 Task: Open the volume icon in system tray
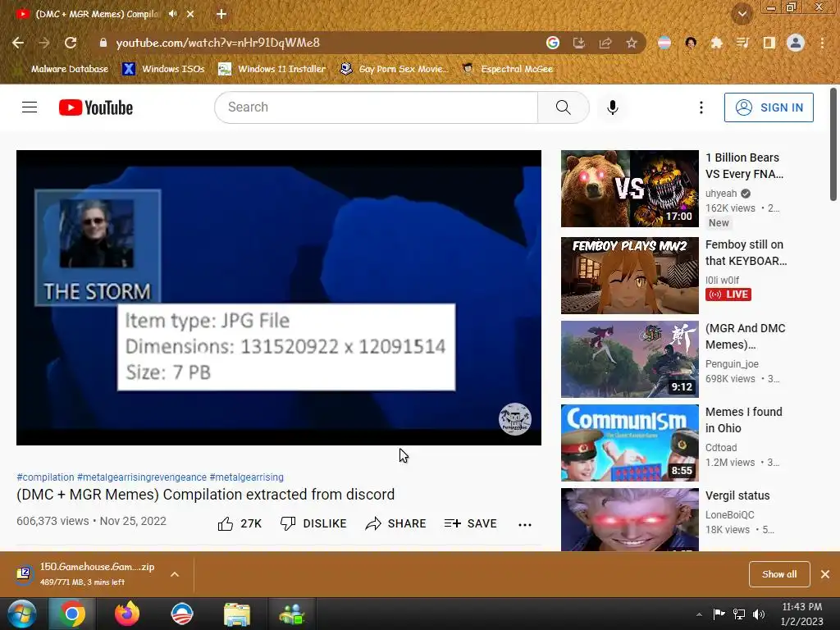tap(759, 614)
